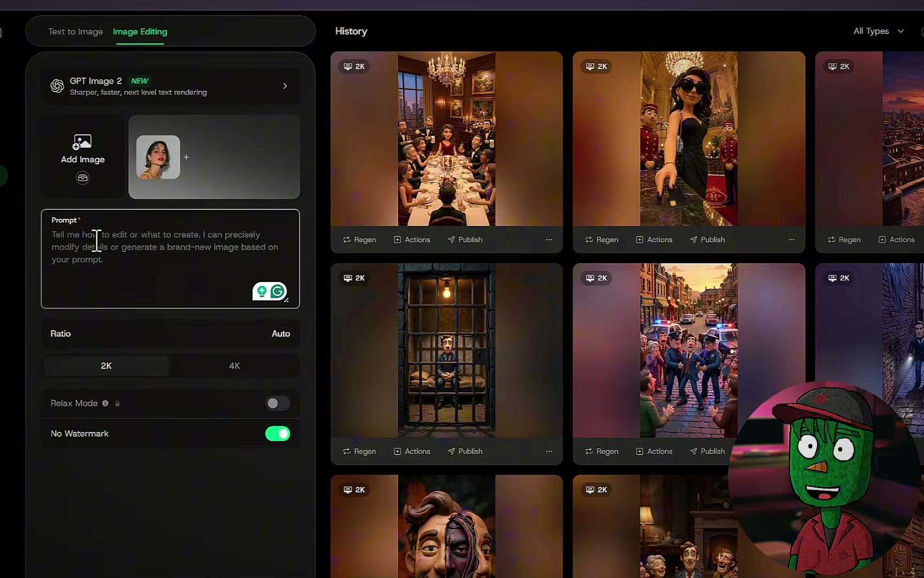Click the 2K badge on the jail cell image

[x=355, y=278]
